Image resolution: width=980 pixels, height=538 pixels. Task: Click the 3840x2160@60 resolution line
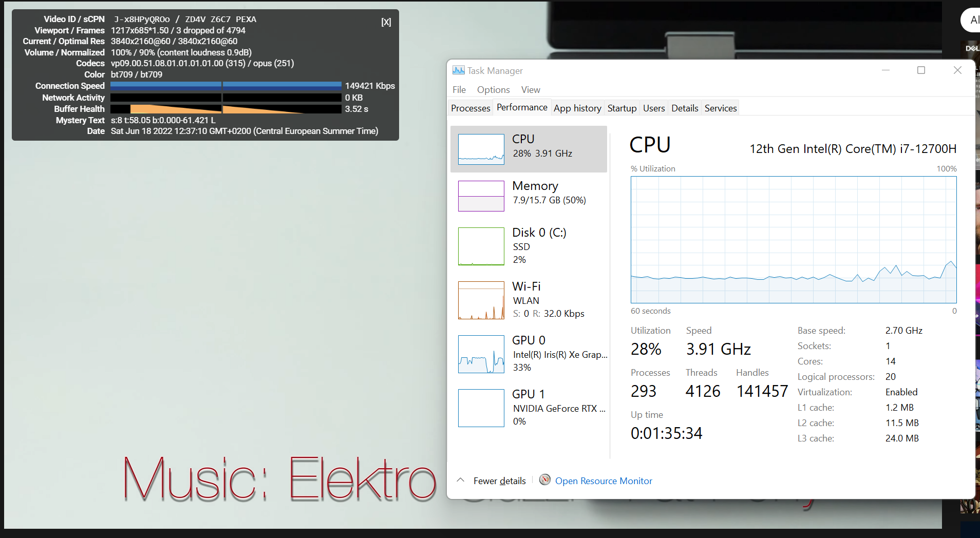point(174,42)
